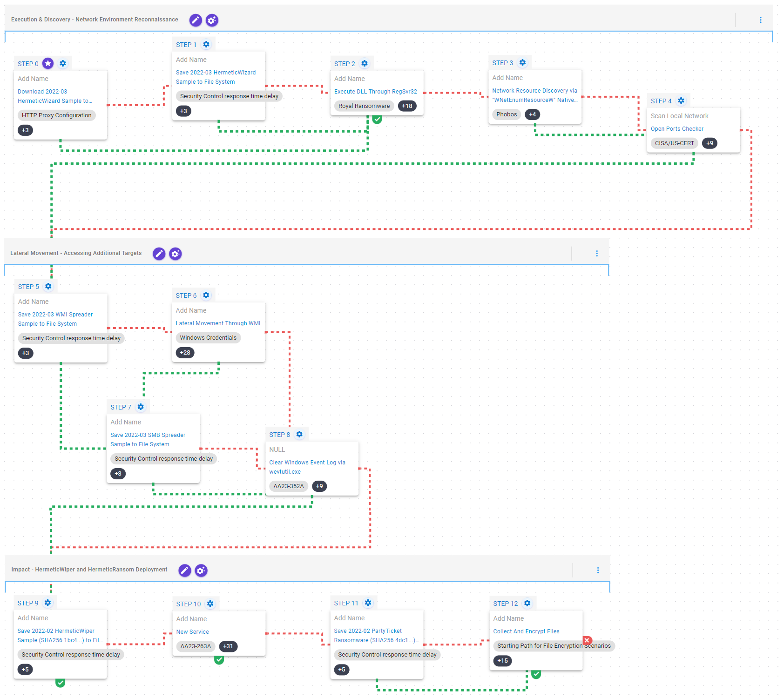Open three-dot menu for Execution & Discovery stage
Image resolution: width=784 pixels, height=698 pixels.
pos(761,20)
